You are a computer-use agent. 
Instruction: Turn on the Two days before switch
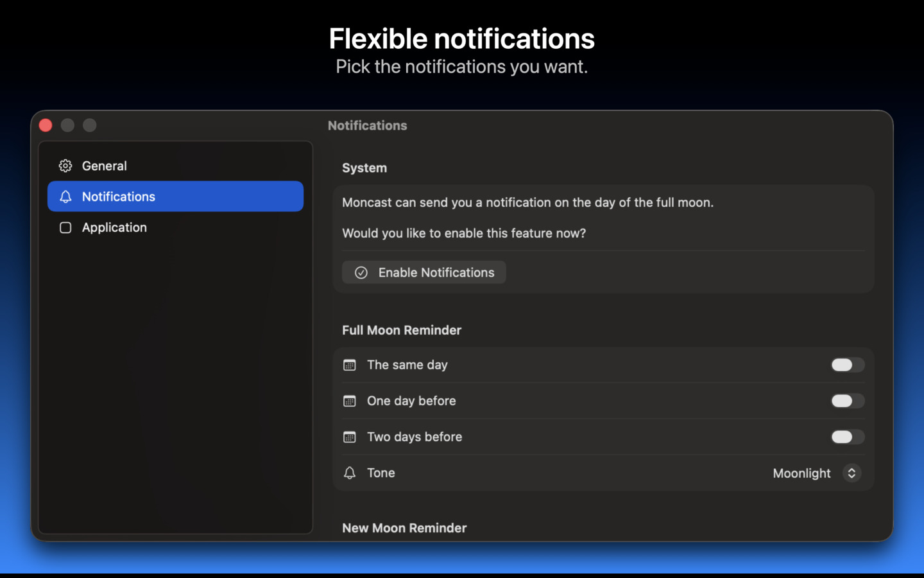click(847, 437)
